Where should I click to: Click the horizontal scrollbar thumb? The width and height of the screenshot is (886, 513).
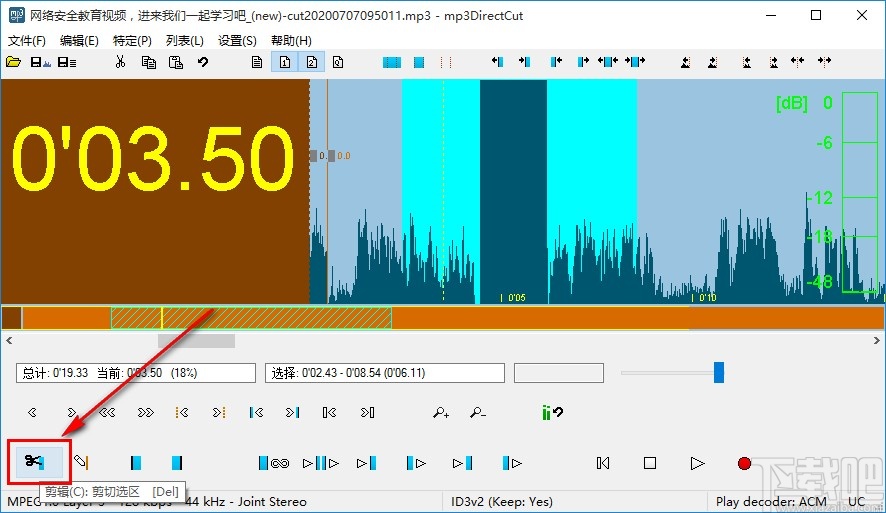pos(196,341)
